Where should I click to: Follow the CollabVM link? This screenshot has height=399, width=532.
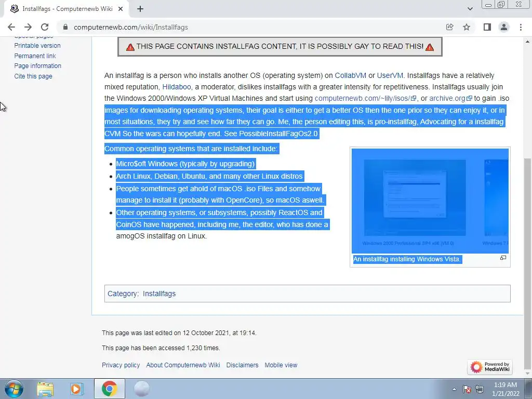click(x=351, y=75)
